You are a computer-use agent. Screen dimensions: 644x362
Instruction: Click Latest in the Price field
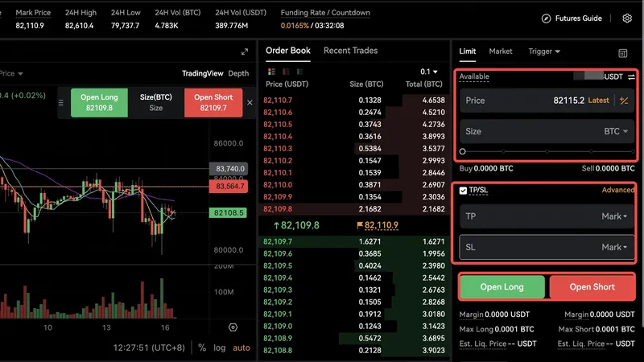pyautogui.click(x=598, y=101)
